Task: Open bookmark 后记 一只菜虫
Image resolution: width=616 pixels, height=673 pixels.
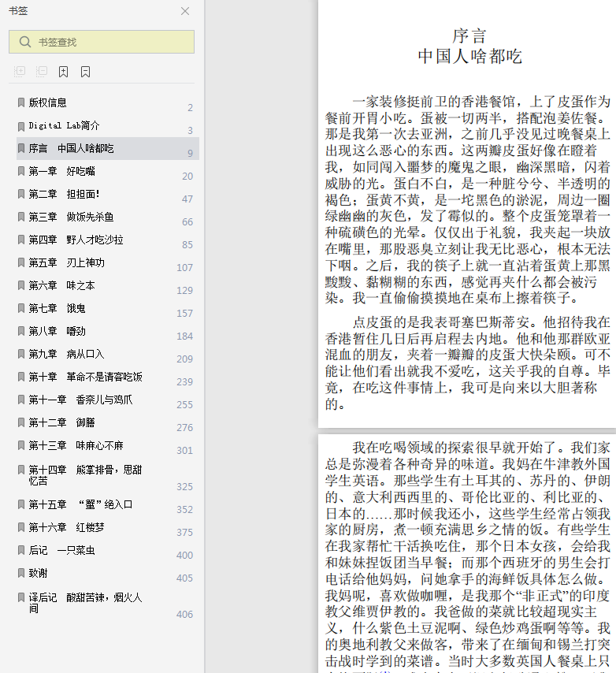Action: coord(61,550)
